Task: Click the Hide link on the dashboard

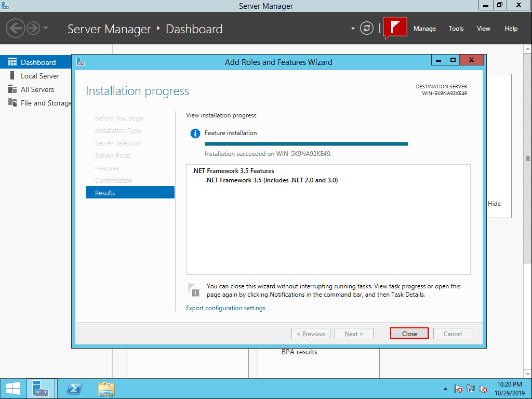Action: tap(494, 204)
